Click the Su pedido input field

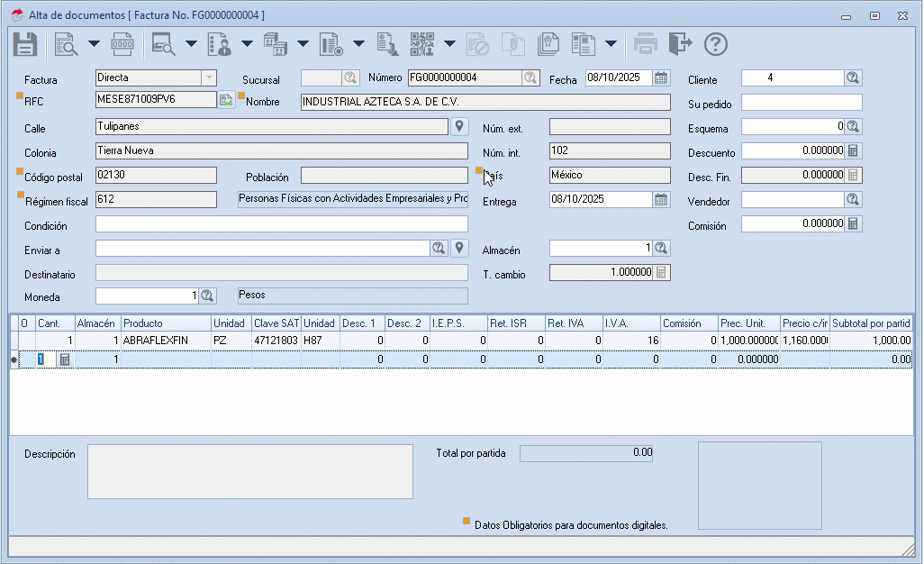pyautogui.click(x=802, y=103)
